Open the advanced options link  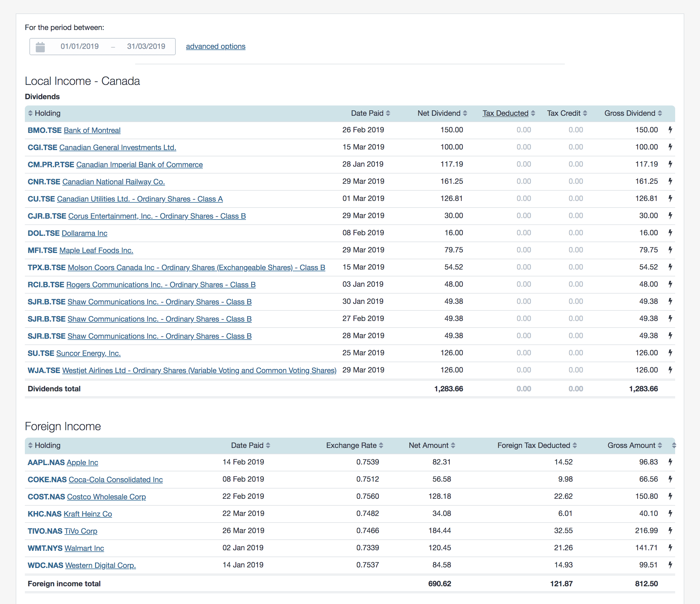215,46
